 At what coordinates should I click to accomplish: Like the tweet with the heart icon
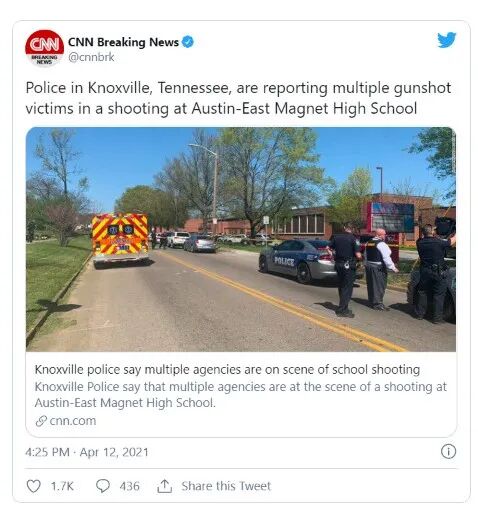pyautogui.click(x=33, y=485)
